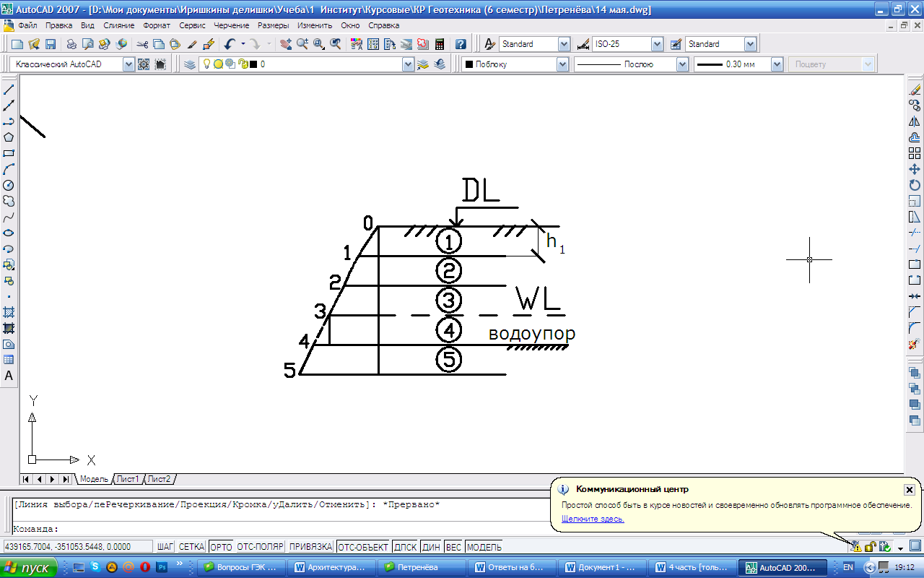Image resolution: width=924 pixels, height=578 pixels.
Task: Open the ISO-25 dimension style dropdown
Action: pos(657,44)
